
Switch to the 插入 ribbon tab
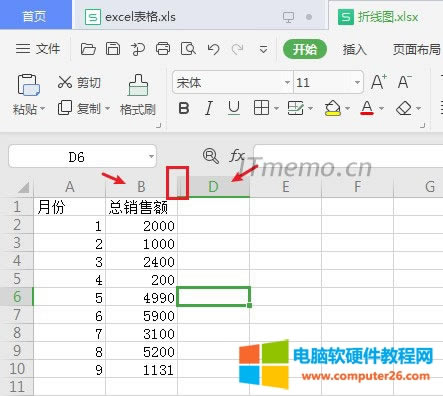click(355, 50)
